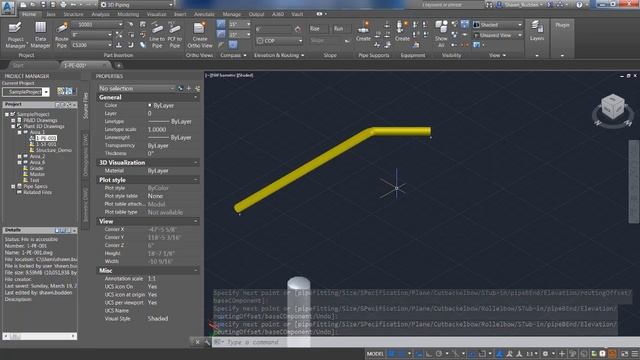The image size is (640, 360).
Task: Switch to the Analysis ribbon tab
Action: [100, 14]
